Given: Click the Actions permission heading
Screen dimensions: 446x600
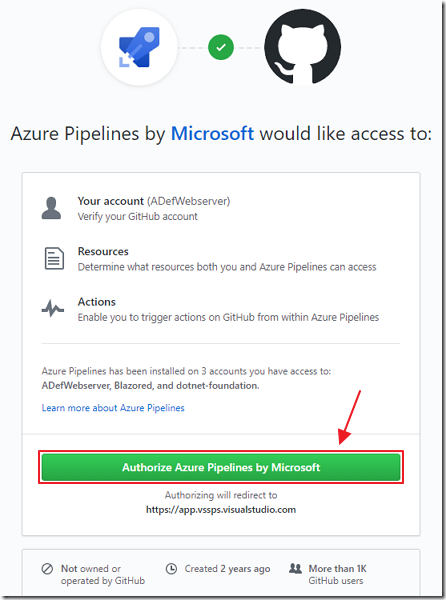Looking at the screenshot, I should [x=96, y=302].
